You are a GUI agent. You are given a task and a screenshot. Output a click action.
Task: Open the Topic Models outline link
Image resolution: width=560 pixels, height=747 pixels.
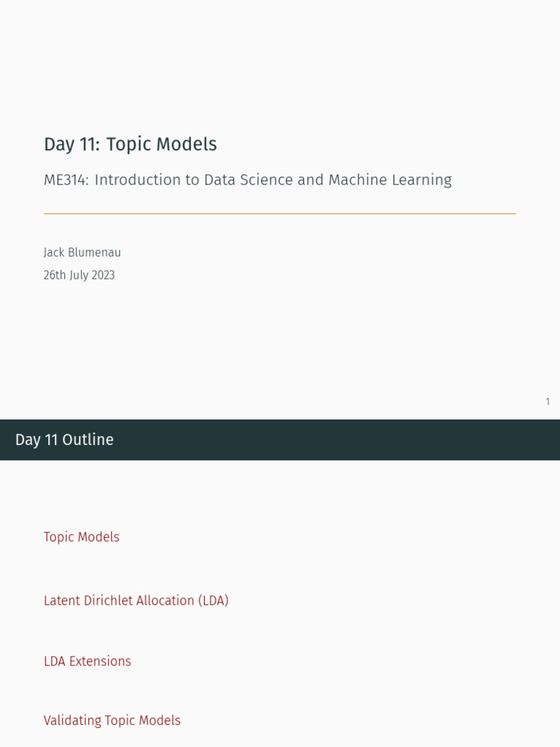tap(82, 537)
